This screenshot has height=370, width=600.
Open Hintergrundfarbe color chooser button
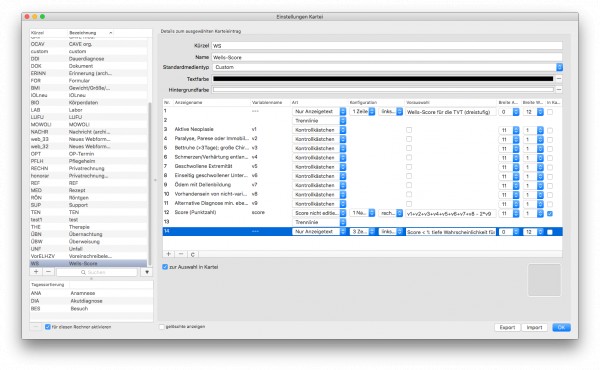pos(559,90)
